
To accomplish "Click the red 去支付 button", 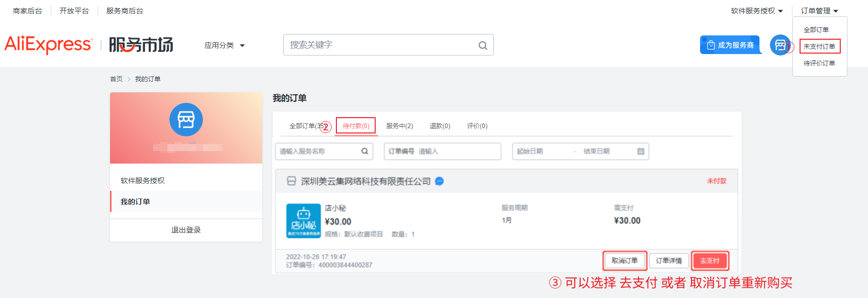I will click(710, 261).
